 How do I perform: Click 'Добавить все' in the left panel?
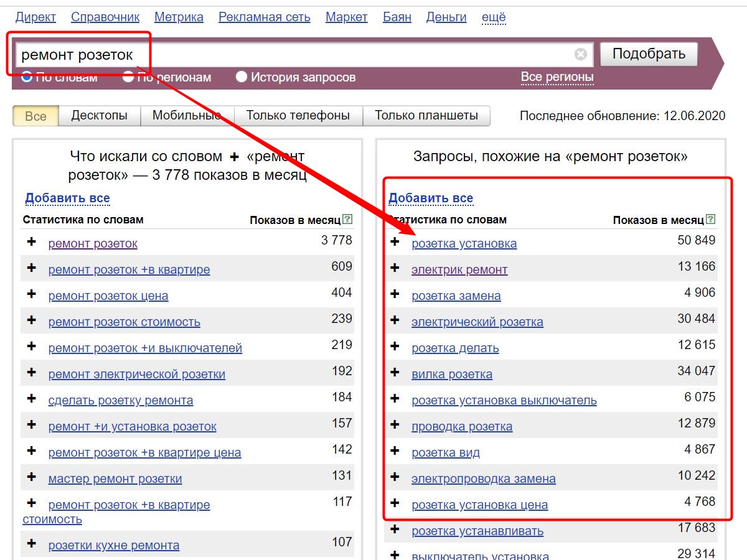[x=67, y=198]
